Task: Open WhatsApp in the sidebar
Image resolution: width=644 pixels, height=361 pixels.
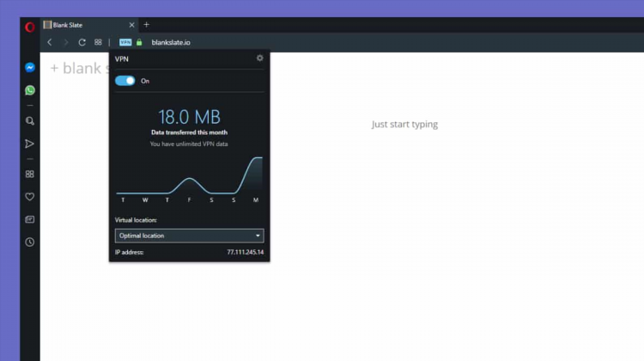Action: pos(29,90)
